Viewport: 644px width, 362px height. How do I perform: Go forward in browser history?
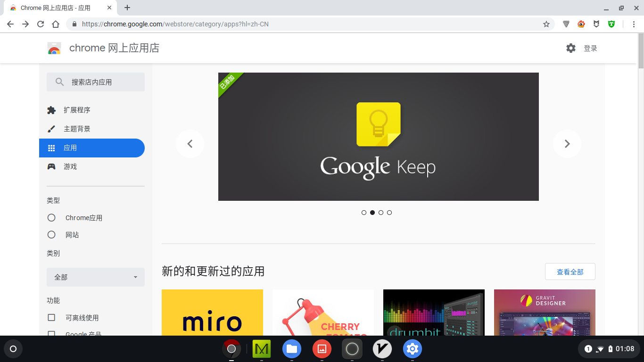click(x=25, y=24)
